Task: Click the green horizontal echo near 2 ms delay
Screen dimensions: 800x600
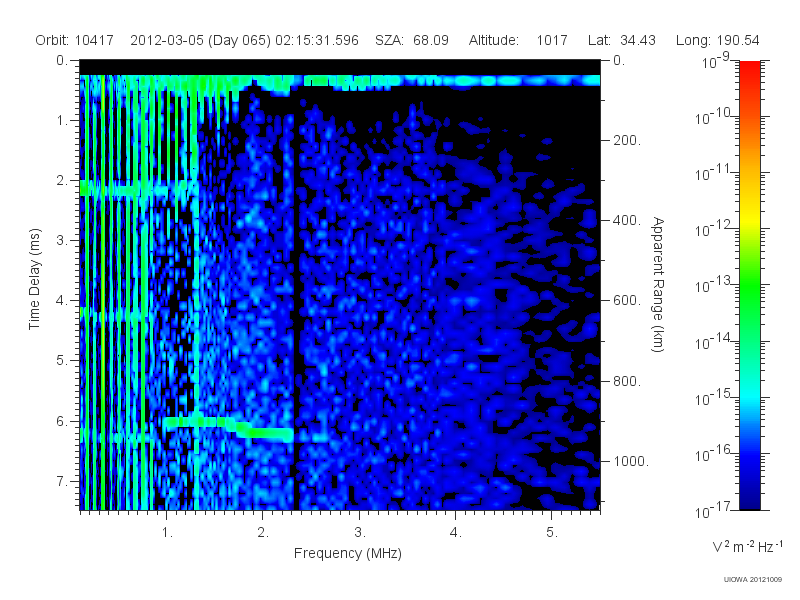Action: click(138, 190)
